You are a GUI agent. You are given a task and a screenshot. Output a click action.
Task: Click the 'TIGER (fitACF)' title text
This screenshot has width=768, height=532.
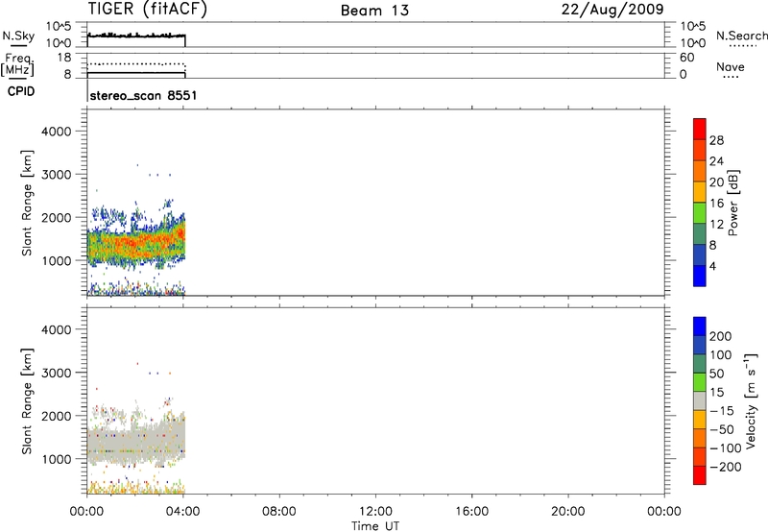148,10
